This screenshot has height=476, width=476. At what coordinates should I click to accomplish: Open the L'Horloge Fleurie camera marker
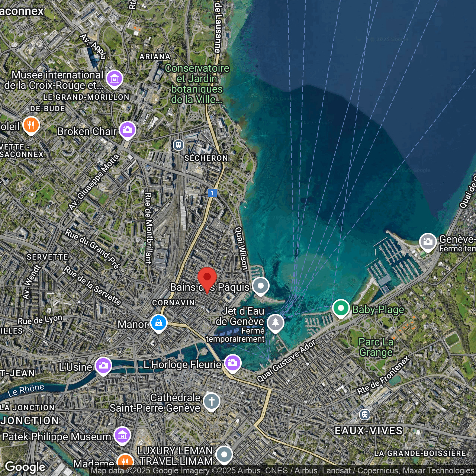point(232,363)
